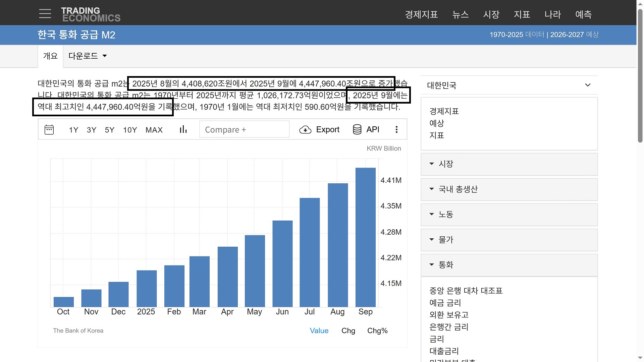Viewport: 644px width, 362px height.
Task: Open the hamburger menu icon
Action: point(45,14)
